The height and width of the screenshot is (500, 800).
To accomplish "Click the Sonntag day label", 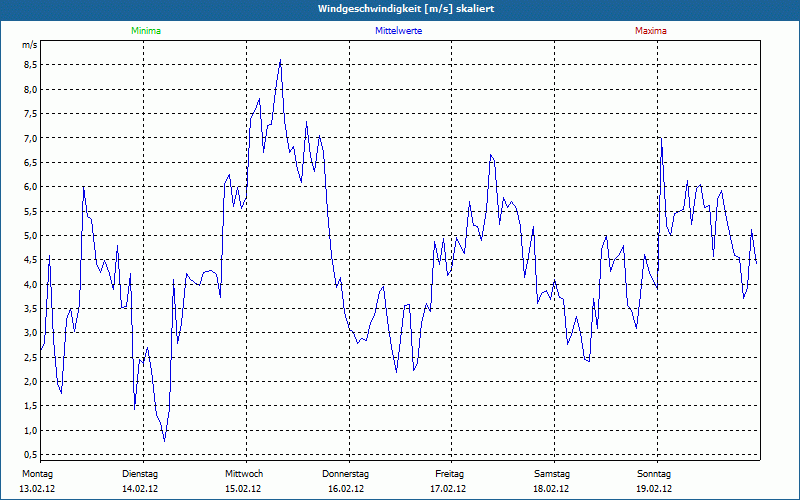I will point(654,474).
